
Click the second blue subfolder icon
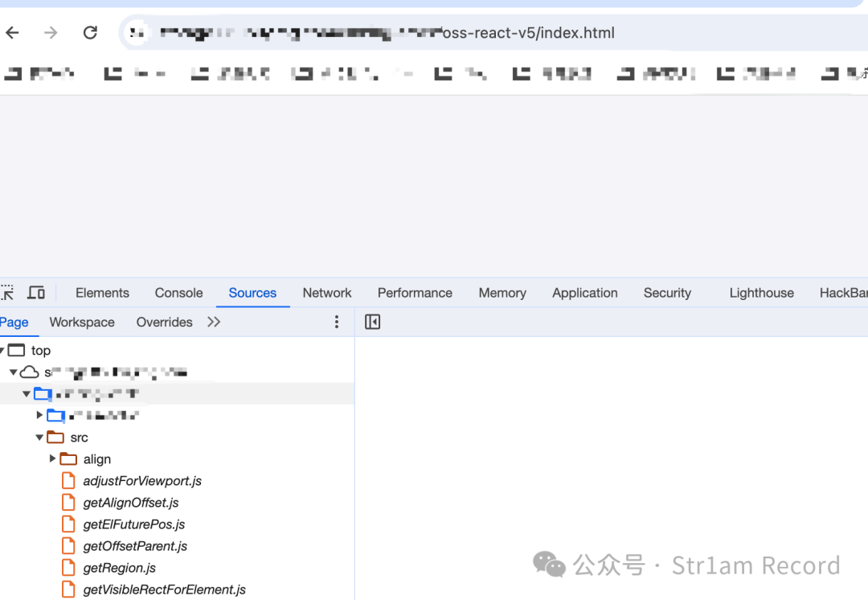coord(56,415)
